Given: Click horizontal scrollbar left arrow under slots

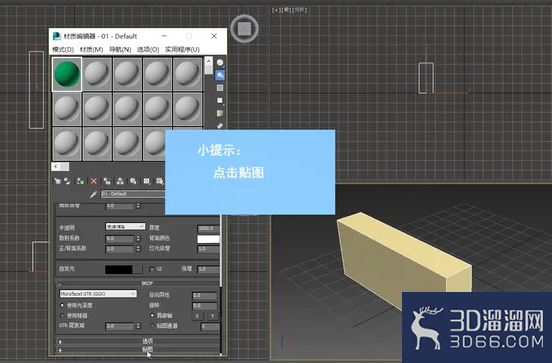Looking at the screenshot, I should (56, 167).
